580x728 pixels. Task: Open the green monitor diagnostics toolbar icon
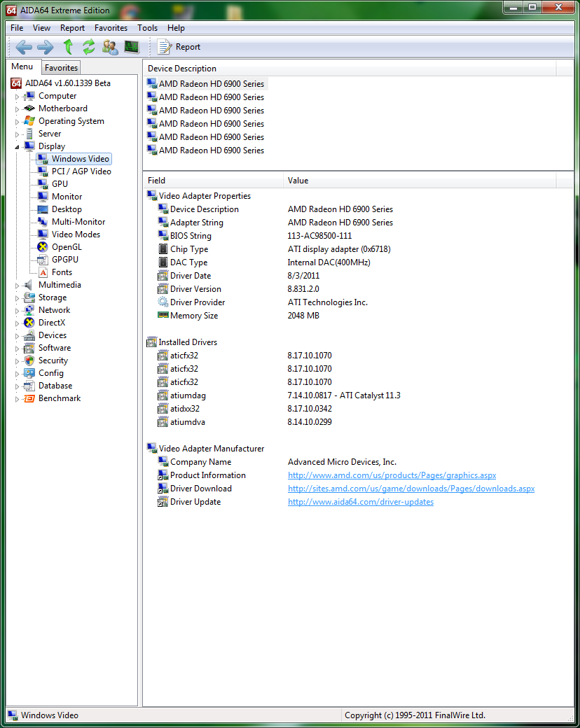coord(132,47)
